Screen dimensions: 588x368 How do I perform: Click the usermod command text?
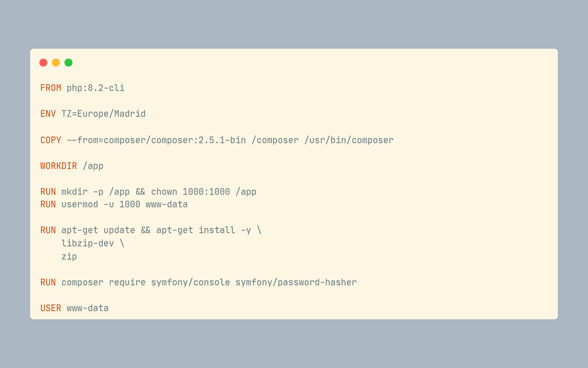tap(80, 204)
